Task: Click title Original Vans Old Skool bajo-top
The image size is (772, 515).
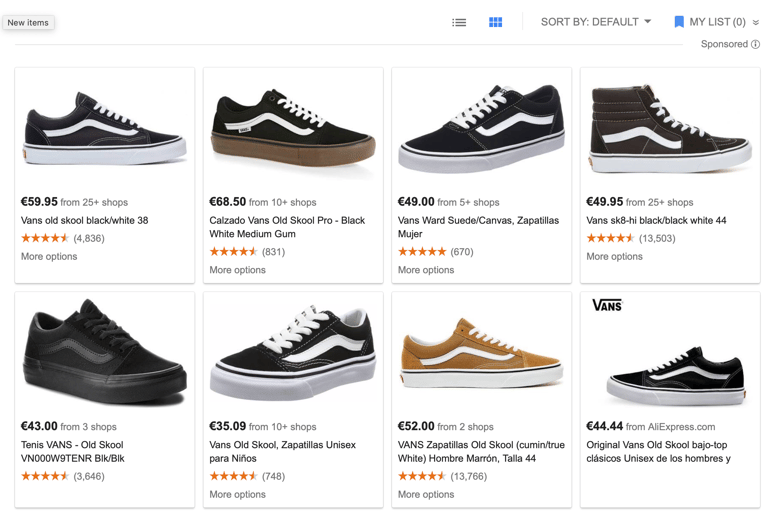Action: click(658, 451)
